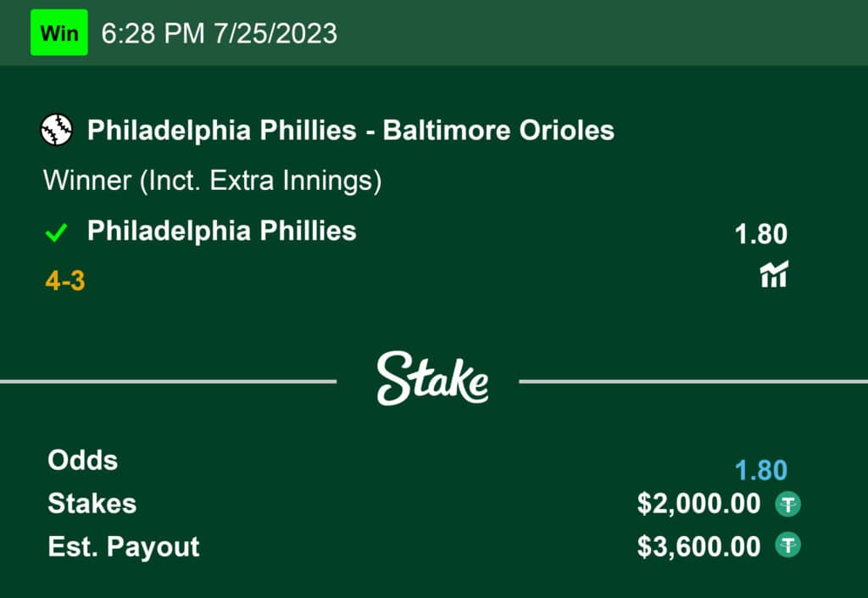The height and width of the screenshot is (598, 868).
Task: Click the blue 1.80 total odds value
Action: pos(760,471)
